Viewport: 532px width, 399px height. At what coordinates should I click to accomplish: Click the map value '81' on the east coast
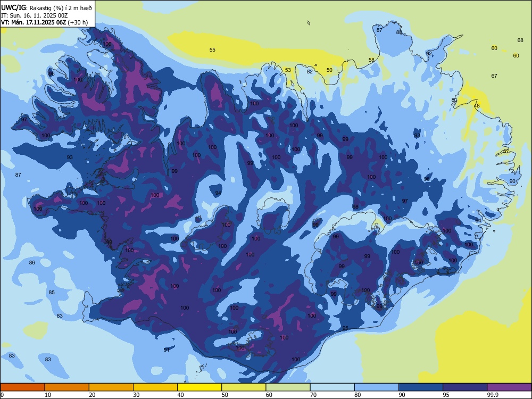[x=455, y=100]
